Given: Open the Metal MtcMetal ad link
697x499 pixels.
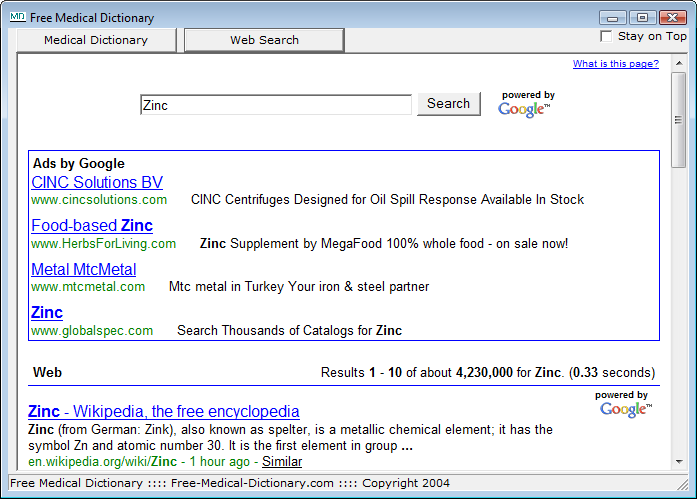Looking at the screenshot, I should point(84,269).
